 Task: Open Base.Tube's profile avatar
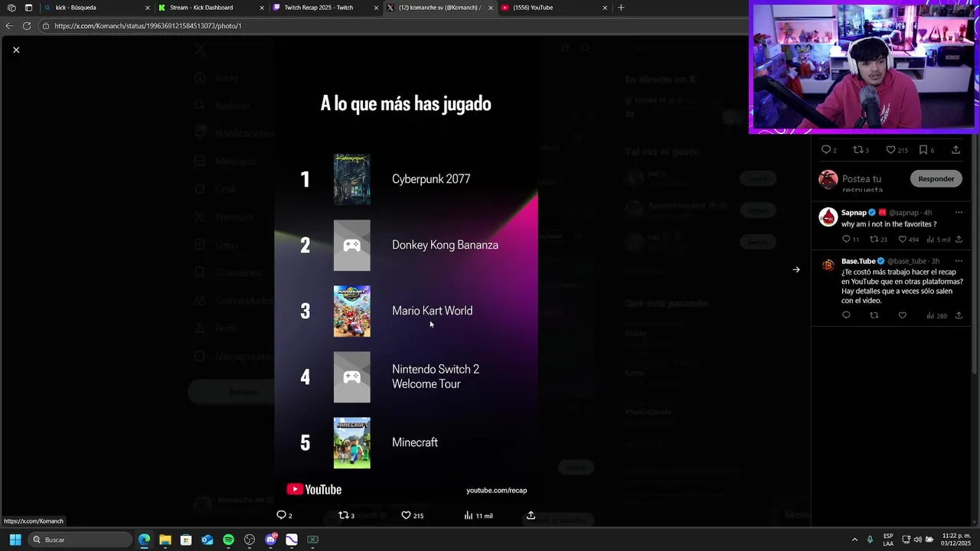(x=828, y=266)
